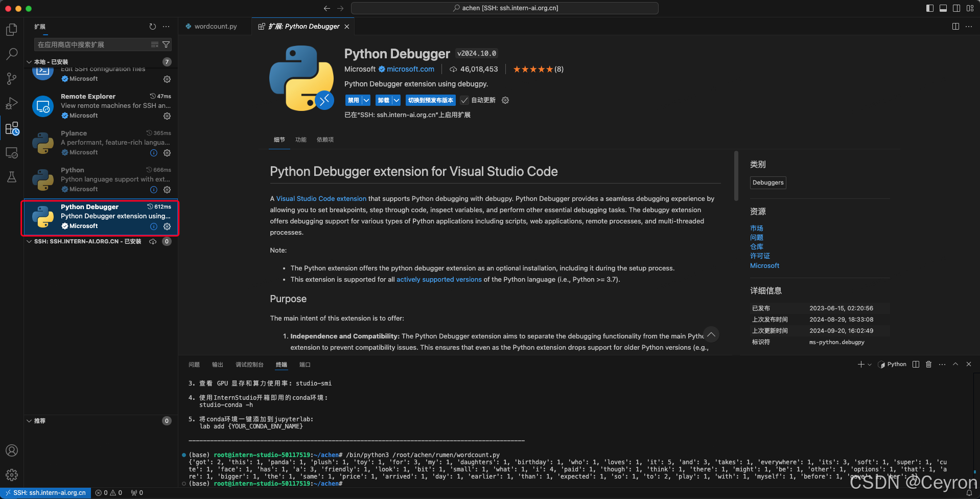Screen dimensions: 980x499
Task: Open the Remote Explorer view
Action: tap(11, 152)
